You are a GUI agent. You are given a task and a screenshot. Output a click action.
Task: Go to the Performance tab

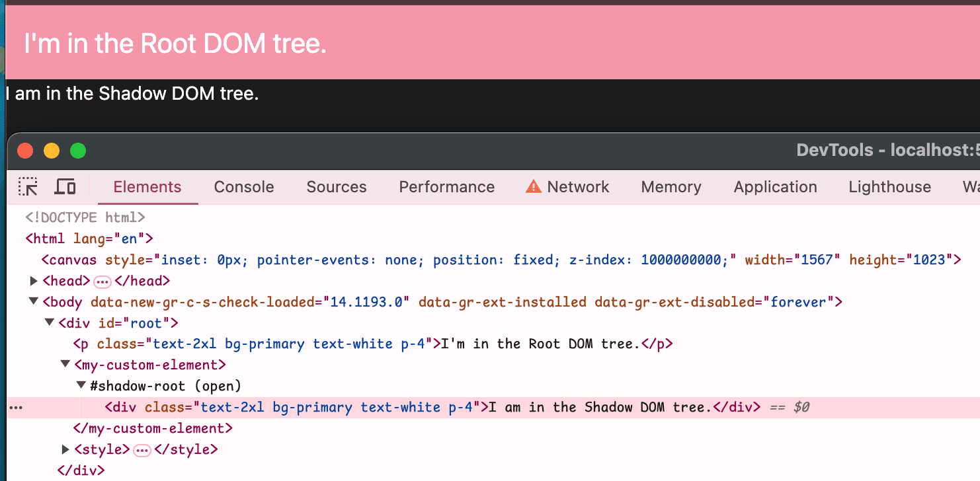446,187
